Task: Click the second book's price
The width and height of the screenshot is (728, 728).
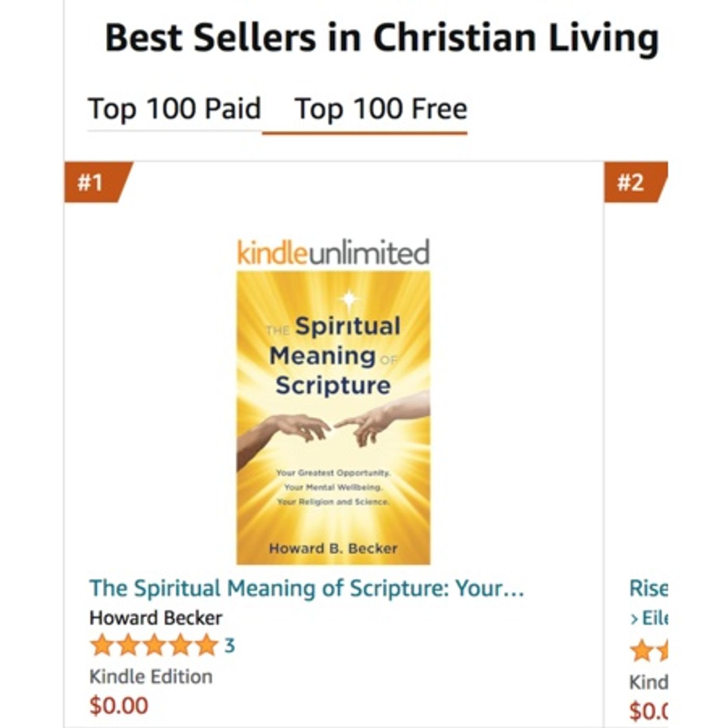Action: pos(648,710)
